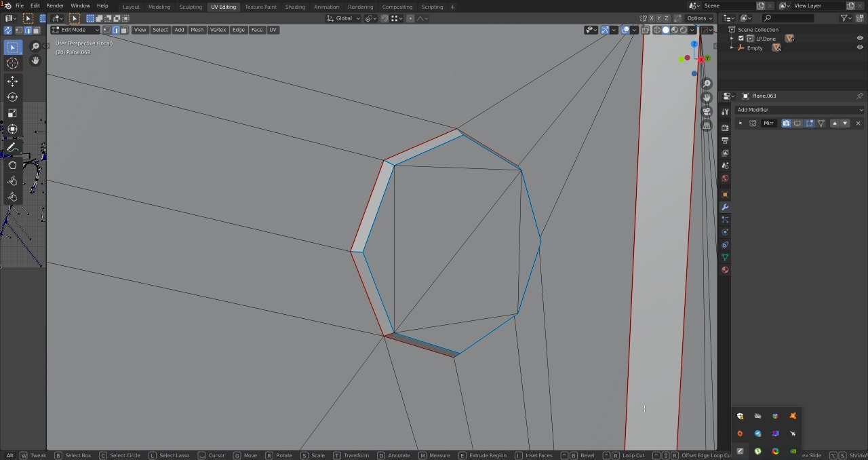Click the viewport pan hand icon
Image resolution: width=868 pixels, height=460 pixels.
point(707,97)
